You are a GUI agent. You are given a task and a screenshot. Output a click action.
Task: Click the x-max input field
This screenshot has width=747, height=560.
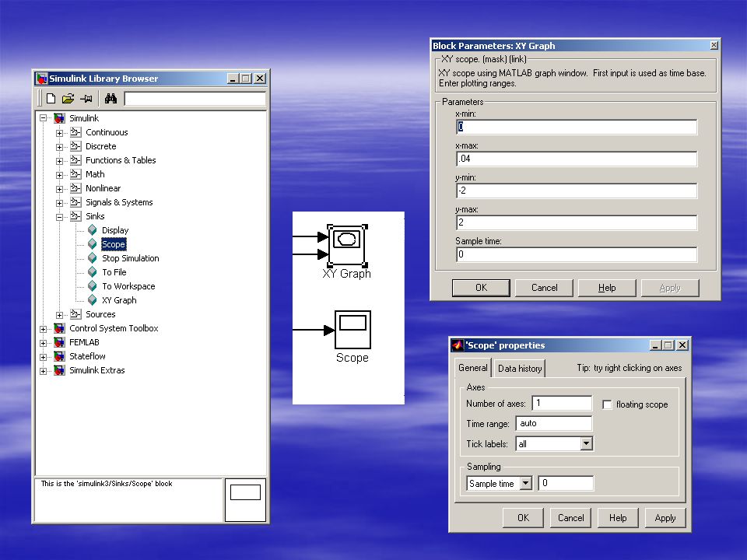point(577,159)
